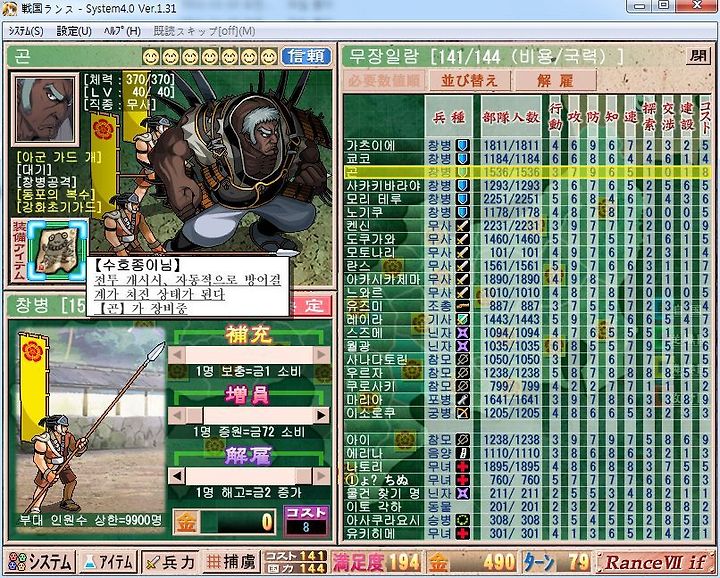The image size is (720, 578).
Task: Click the 増員 reinforce slider track
Action: tap(249, 415)
